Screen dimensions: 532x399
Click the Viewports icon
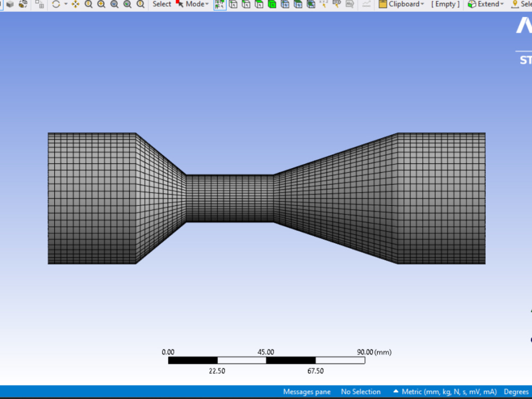tap(39, 4)
